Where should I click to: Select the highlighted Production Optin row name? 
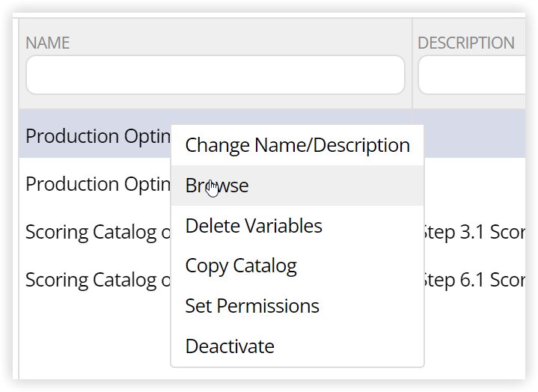[x=98, y=136]
